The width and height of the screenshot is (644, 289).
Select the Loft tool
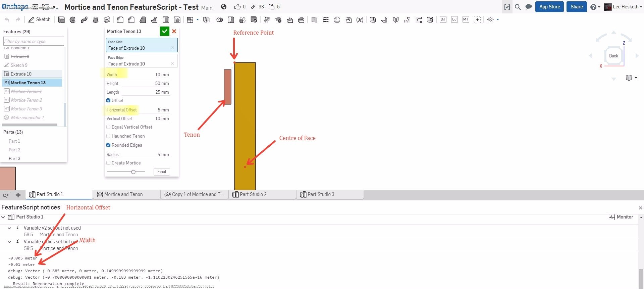[96, 20]
